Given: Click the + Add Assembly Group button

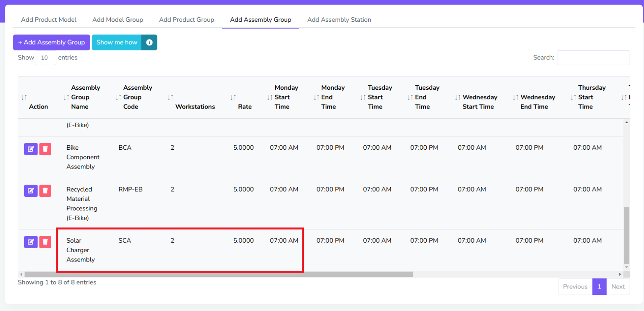Looking at the screenshot, I should (x=52, y=42).
